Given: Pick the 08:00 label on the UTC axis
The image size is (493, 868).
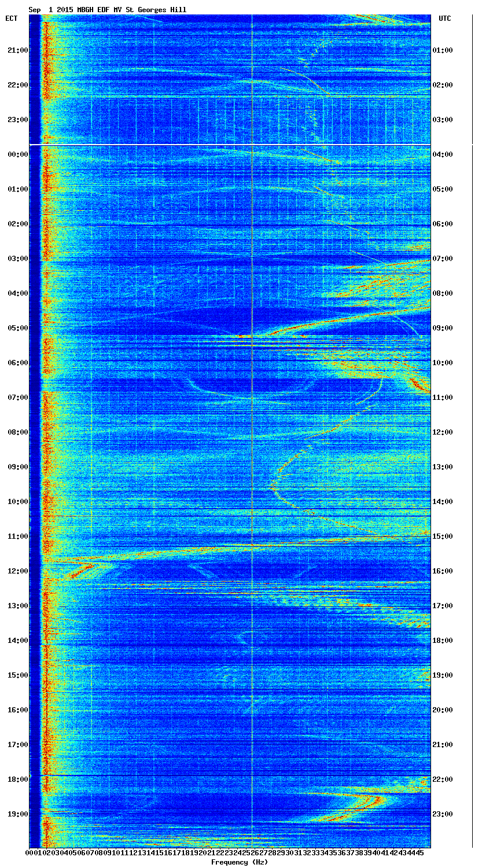Looking at the screenshot, I should click(443, 293).
